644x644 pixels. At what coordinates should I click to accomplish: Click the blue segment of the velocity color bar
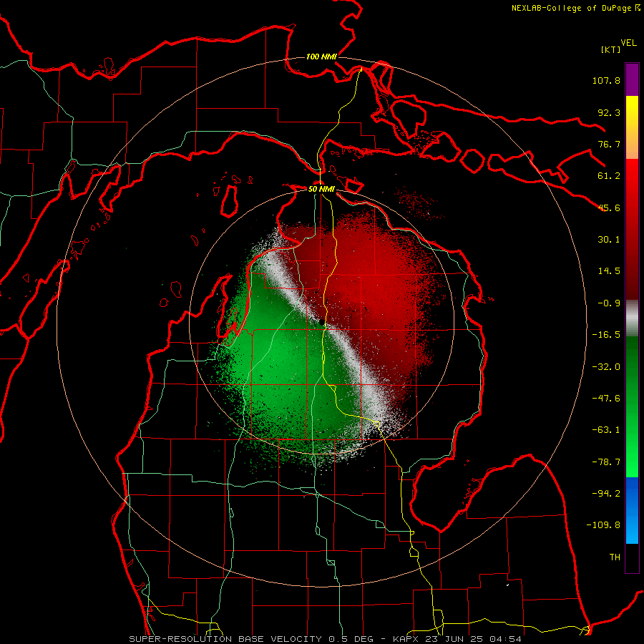tap(632, 510)
